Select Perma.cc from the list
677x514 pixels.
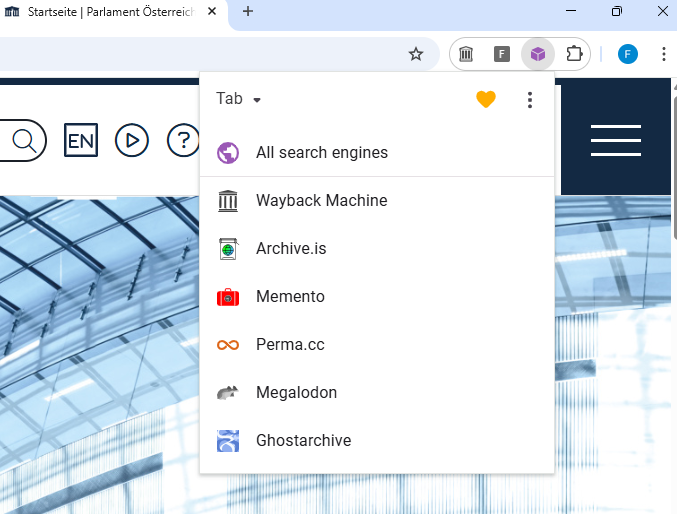(290, 345)
